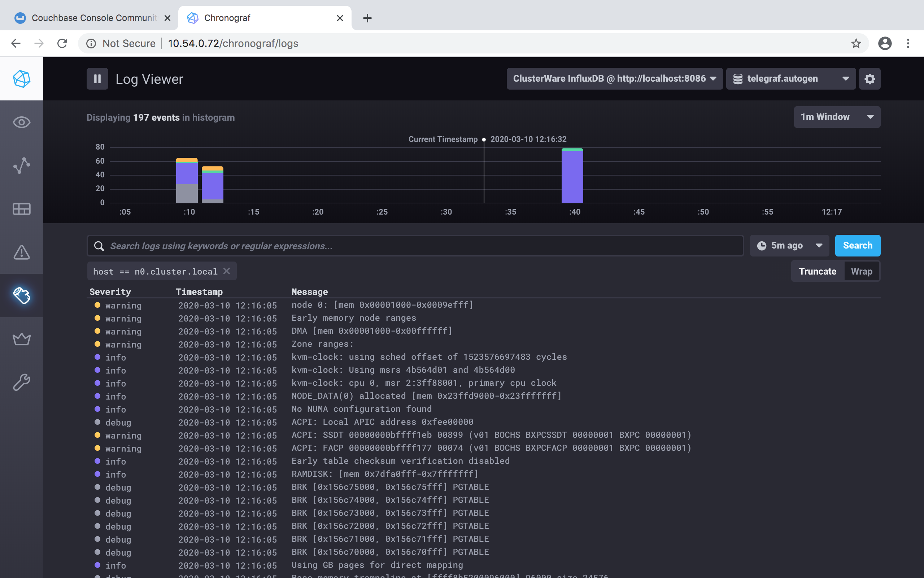Open ClusterWare InfluxDB source dropdown
This screenshot has height=578, width=924.
pyautogui.click(x=614, y=79)
